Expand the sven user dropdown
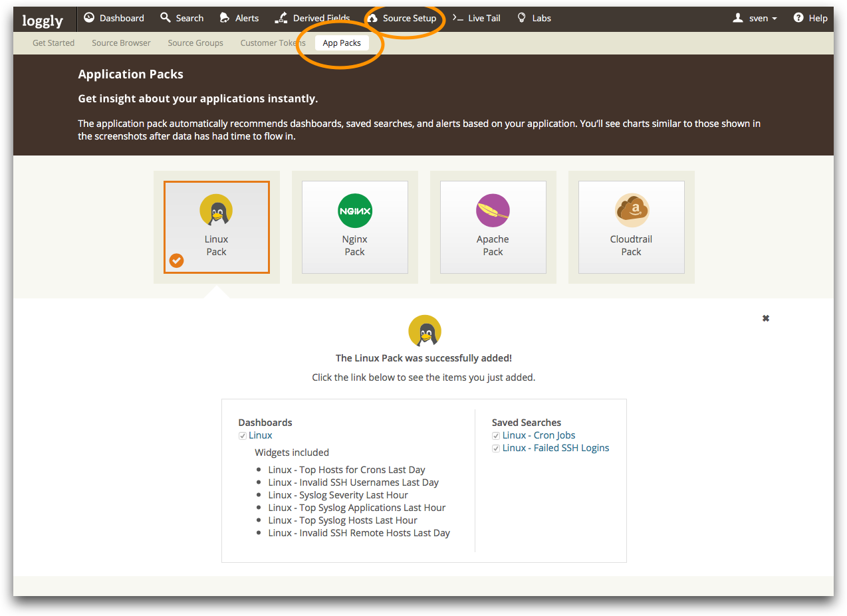The width and height of the screenshot is (847, 616). pyautogui.click(x=755, y=18)
